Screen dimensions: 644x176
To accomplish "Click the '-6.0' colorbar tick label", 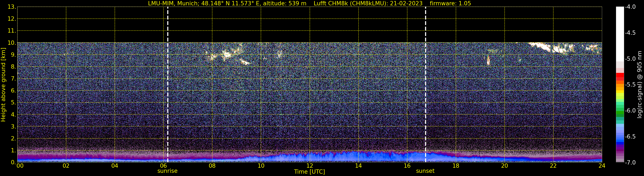I will pyautogui.click(x=630, y=110).
